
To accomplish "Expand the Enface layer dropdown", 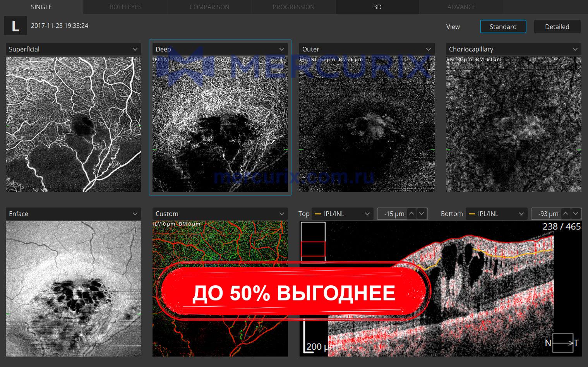I will 74,214.
